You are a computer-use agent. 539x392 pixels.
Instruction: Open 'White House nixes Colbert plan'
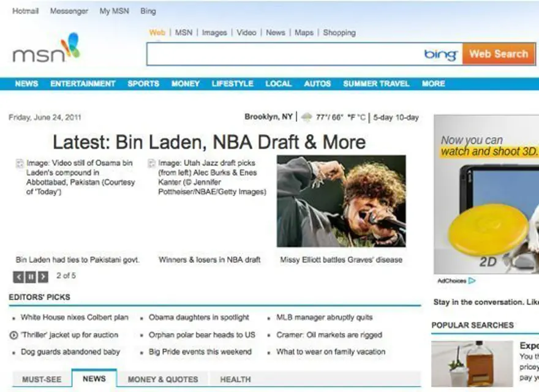point(75,317)
